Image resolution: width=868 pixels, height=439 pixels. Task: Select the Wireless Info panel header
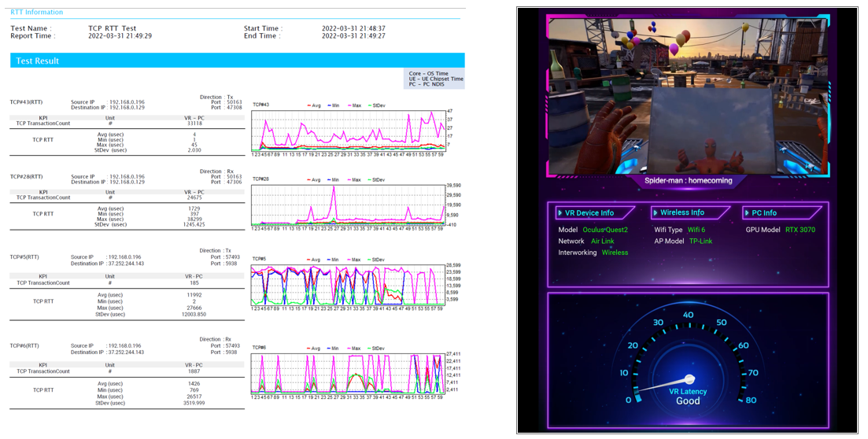point(689,212)
